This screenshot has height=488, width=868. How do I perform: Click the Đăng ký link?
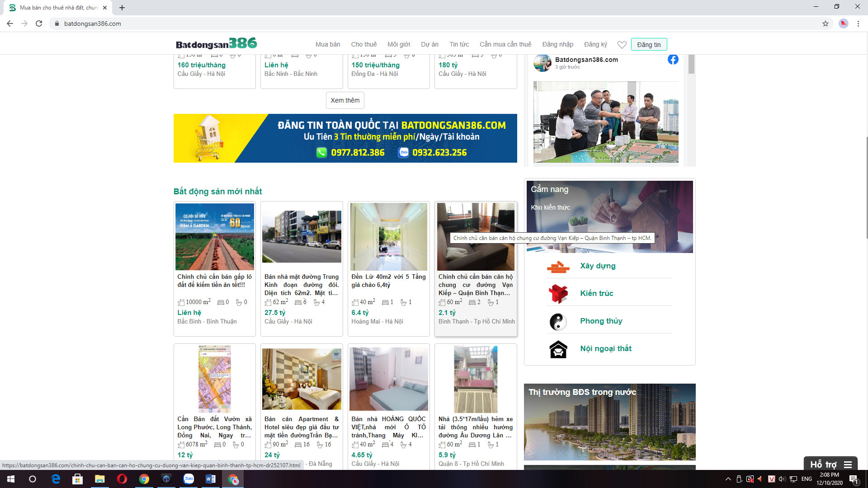595,44
